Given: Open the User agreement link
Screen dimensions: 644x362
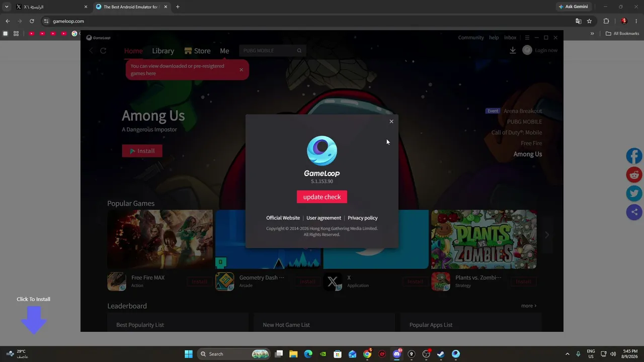Looking at the screenshot, I should [324, 218].
